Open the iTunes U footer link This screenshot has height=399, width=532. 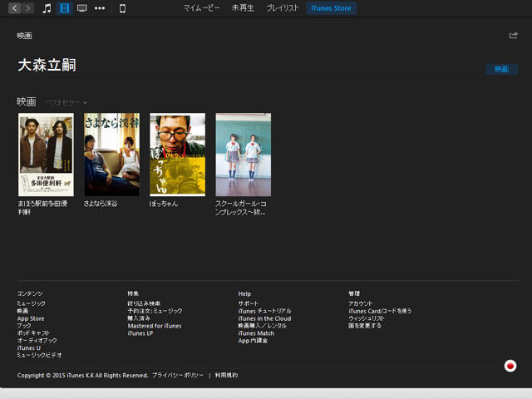point(29,348)
